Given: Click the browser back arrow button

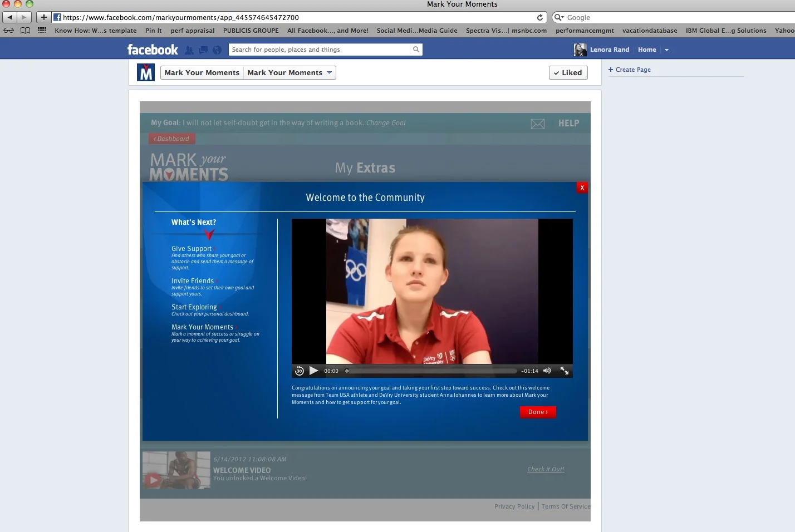Looking at the screenshot, I should 9,17.
